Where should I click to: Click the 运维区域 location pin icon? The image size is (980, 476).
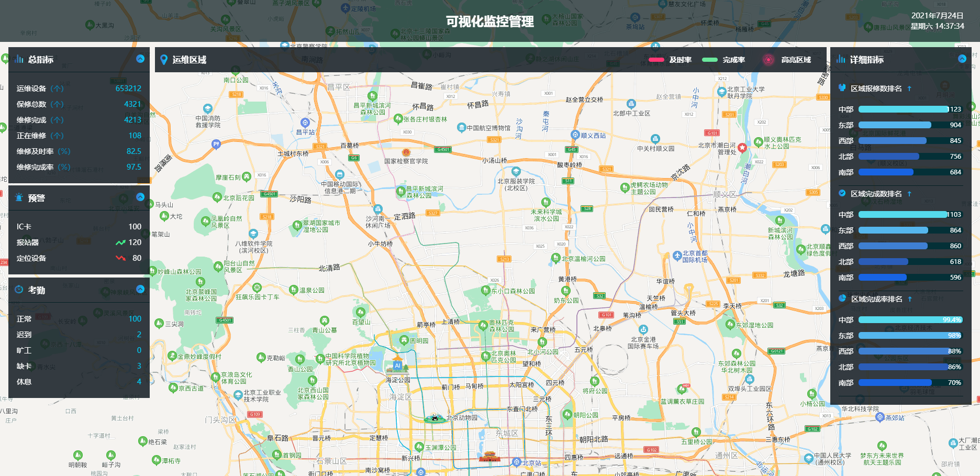click(164, 60)
